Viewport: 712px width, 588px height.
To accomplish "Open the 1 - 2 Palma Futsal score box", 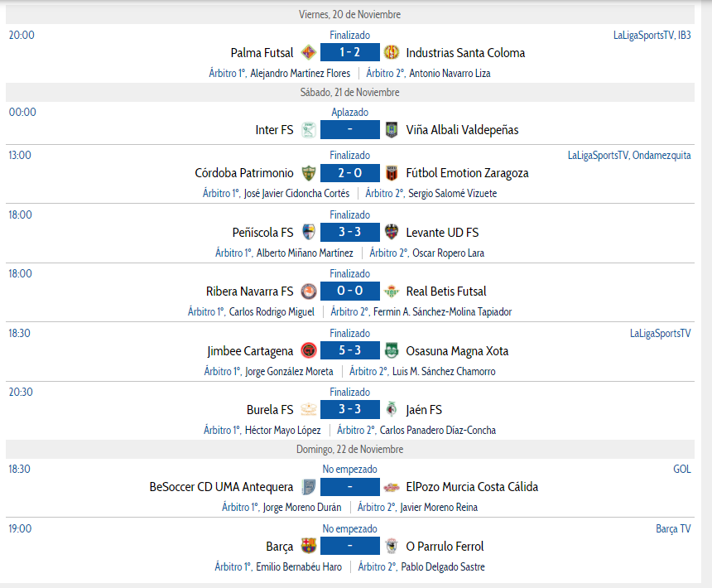I will [349, 52].
